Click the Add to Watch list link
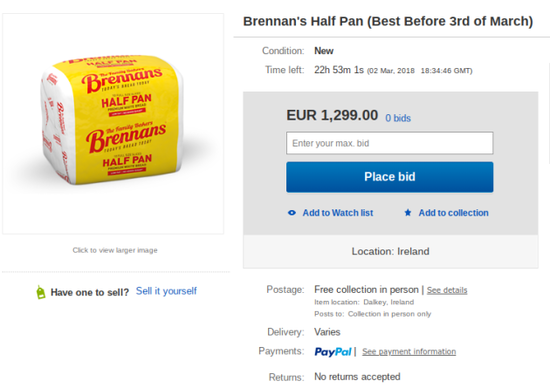The image size is (550, 388). pos(338,213)
